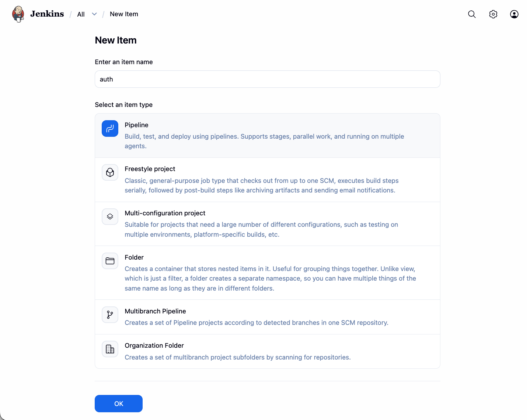The width and height of the screenshot is (527, 420).
Task: Open Manage Jenkins gear icon
Action: coord(493,14)
